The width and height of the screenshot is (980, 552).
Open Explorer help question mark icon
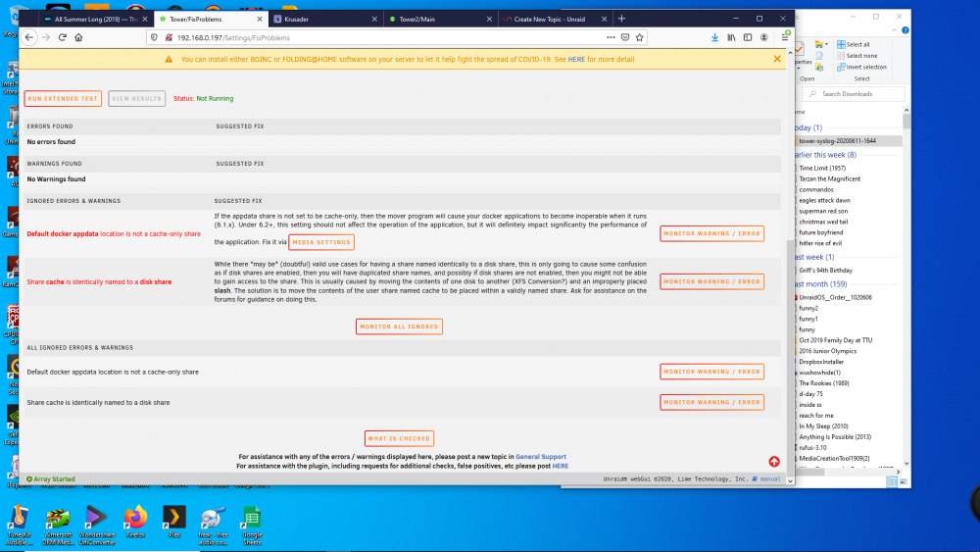coord(905,30)
